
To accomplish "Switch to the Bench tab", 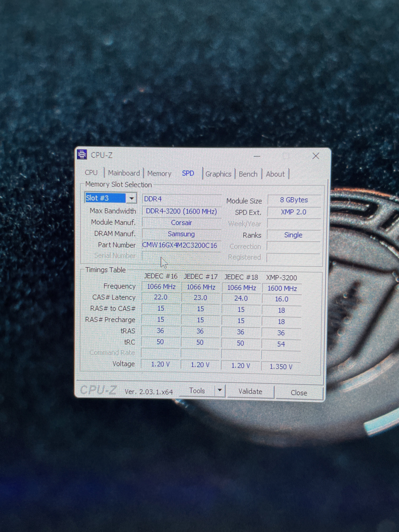I will pos(248,174).
